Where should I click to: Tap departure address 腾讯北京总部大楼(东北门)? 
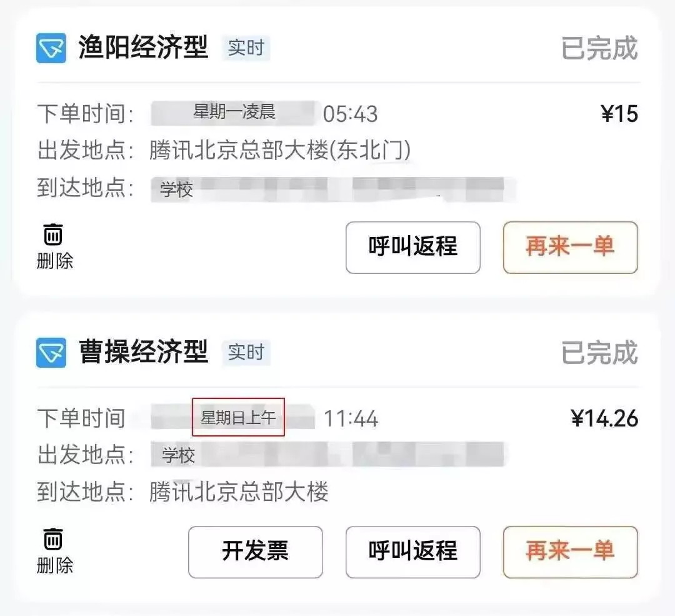point(280,150)
